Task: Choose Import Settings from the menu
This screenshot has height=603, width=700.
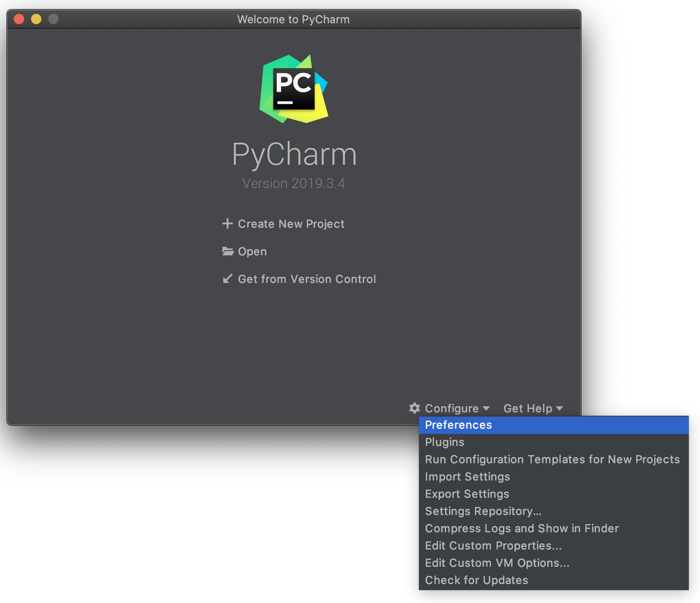Action: tap(467, 477)
